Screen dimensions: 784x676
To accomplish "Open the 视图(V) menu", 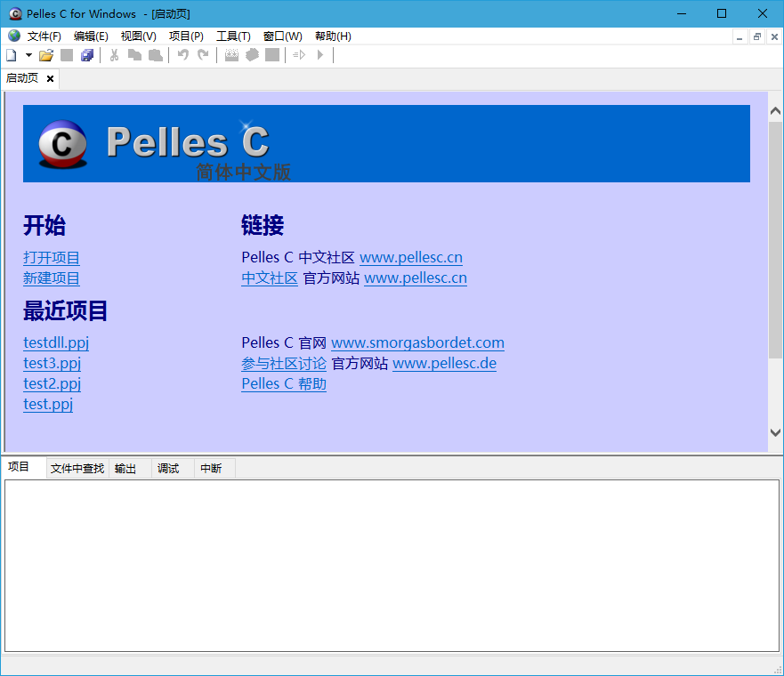I will (x=139, y=36).
